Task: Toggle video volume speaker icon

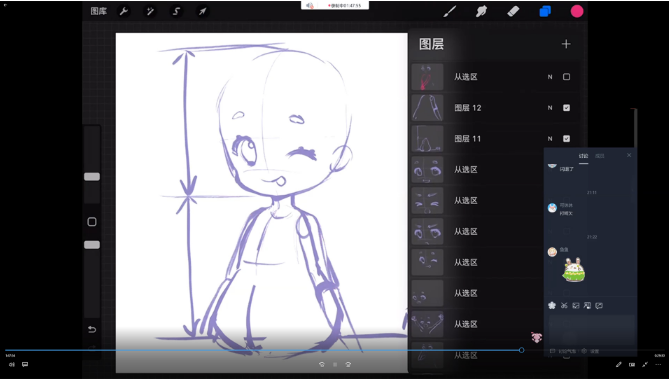Action: 12,364
